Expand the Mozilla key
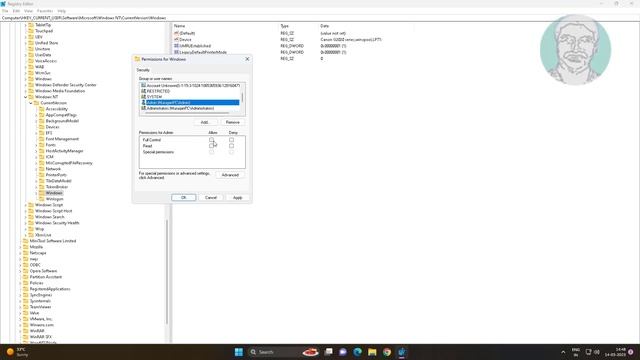Screen dimensions: 640x360 20,247
